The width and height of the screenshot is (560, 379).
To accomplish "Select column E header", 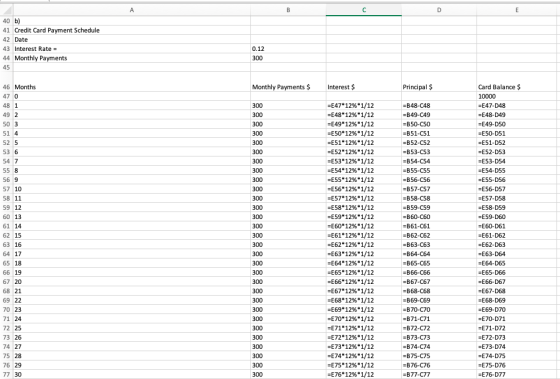I will point(516,10).
